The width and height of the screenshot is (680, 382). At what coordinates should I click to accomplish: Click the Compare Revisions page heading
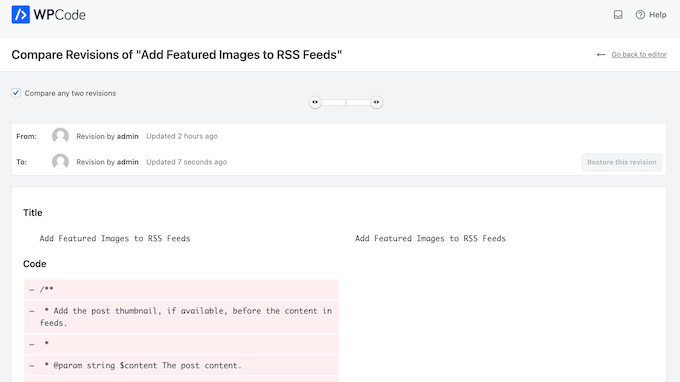(177, 55)
